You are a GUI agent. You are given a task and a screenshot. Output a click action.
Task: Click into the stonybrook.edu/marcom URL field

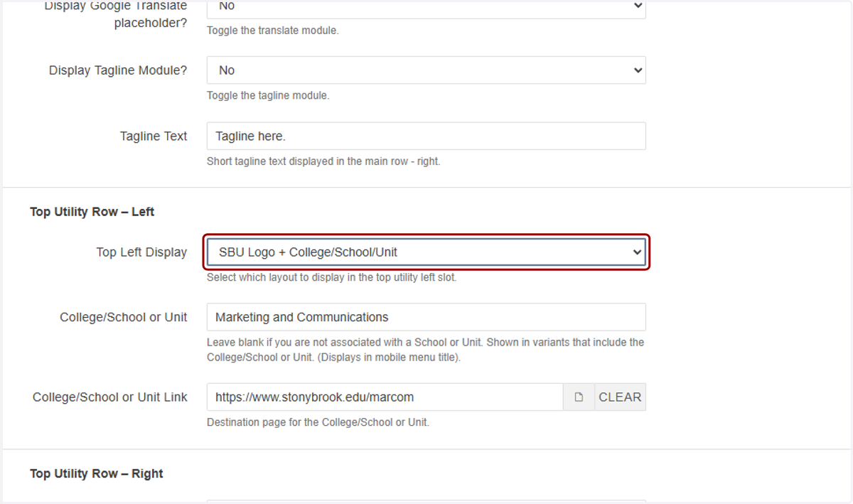pos(385,397)
